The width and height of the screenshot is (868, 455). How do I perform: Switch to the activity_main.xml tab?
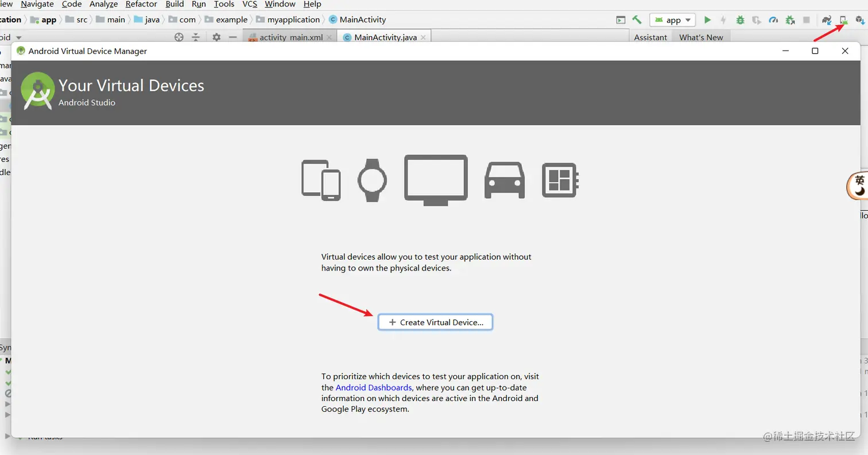coord(290,37)
